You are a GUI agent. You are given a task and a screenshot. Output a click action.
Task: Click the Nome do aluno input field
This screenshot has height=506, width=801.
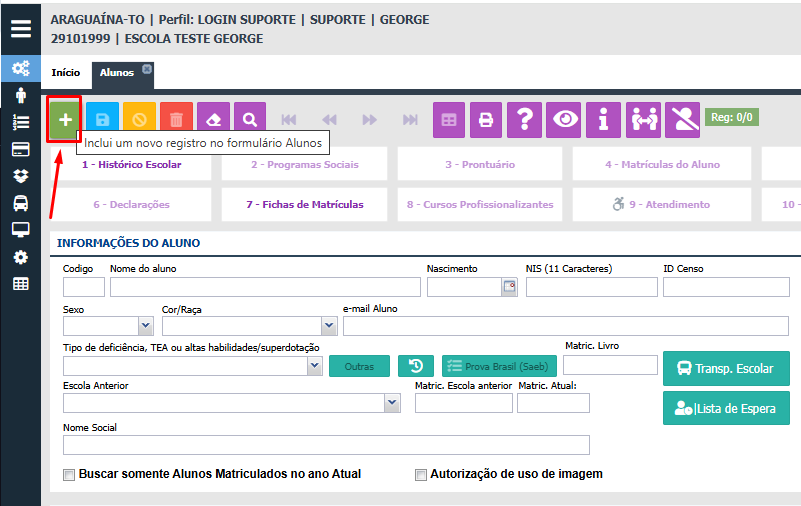[265, 287]
